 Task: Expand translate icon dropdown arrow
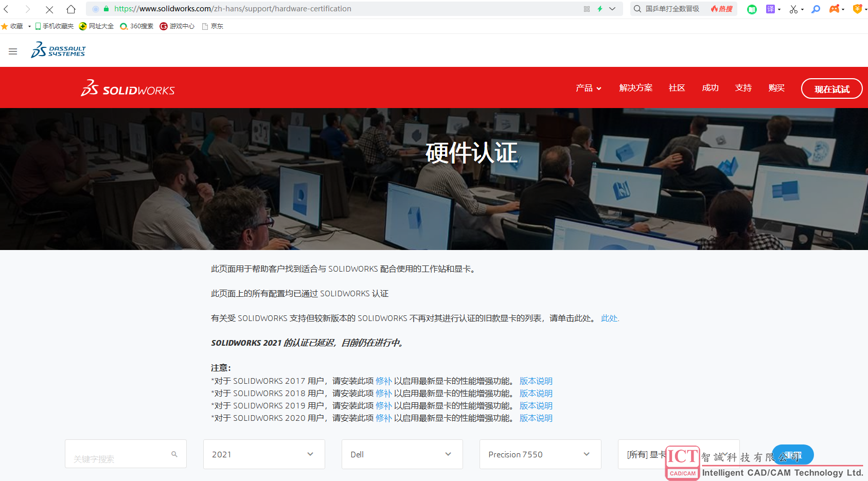coord(779,10)
